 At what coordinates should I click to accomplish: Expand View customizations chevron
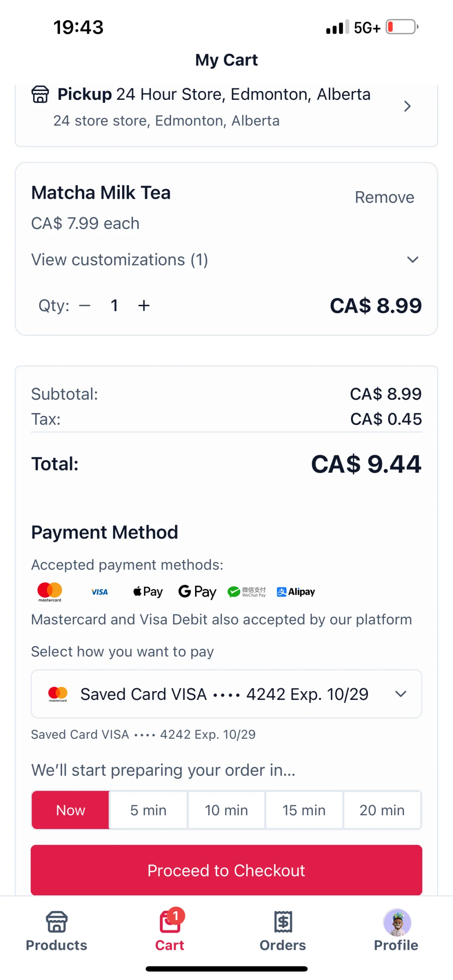coord(413,260)
